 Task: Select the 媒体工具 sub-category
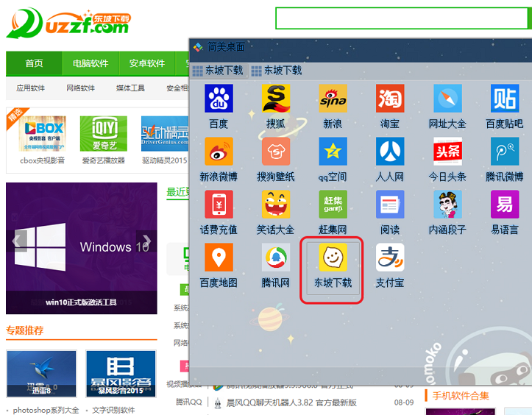pos(130,88)
